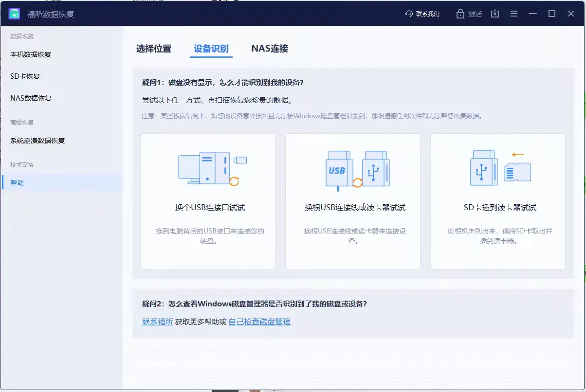The height and width of the screenshot is (392, 586).
Task: Click description 如相机未列出来，请将SD卡取出
Action: 500,236
